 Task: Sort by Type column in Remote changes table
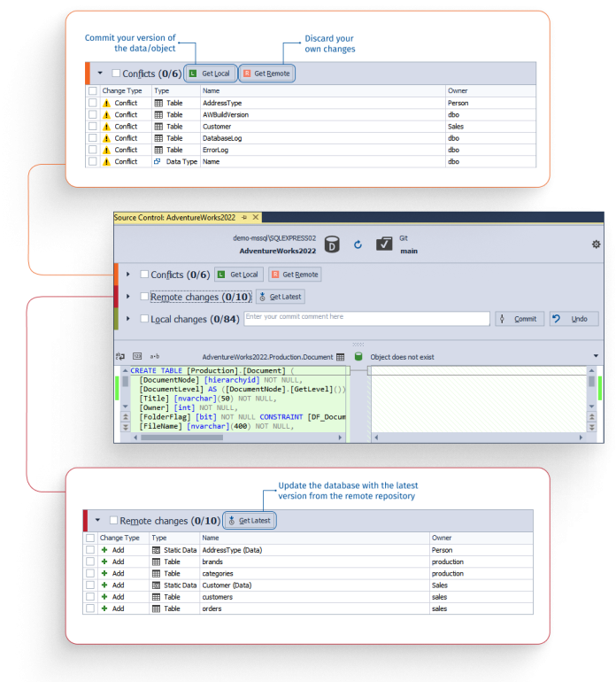point(174,538)
